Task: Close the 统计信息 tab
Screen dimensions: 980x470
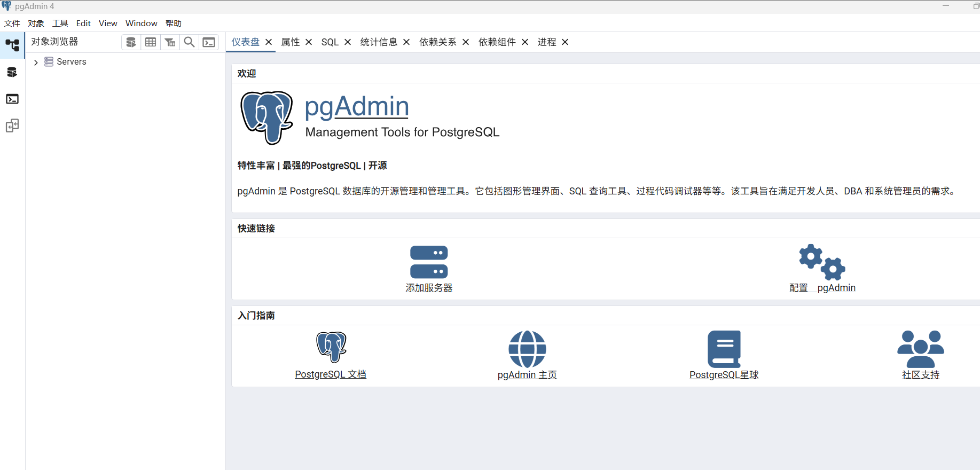Action: point(406,42)
